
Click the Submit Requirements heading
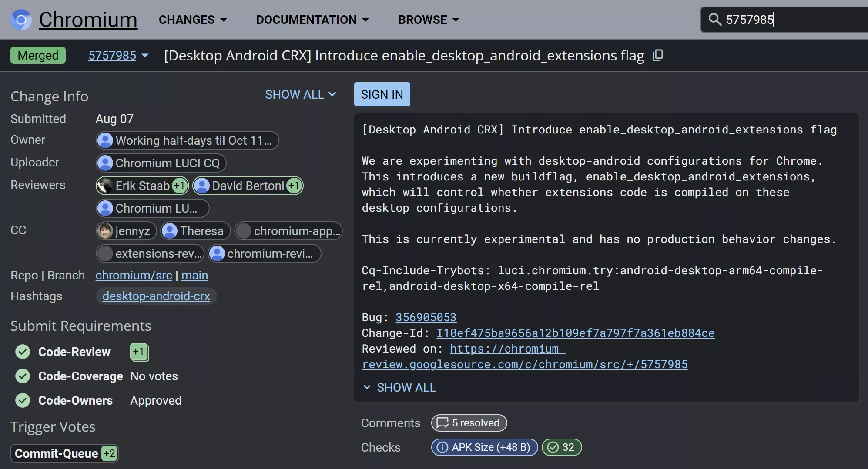81,326
